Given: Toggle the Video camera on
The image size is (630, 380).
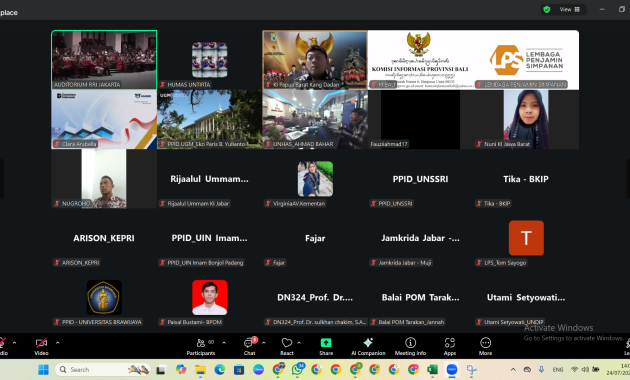Looking at the screenshot, I should (41, 347).
